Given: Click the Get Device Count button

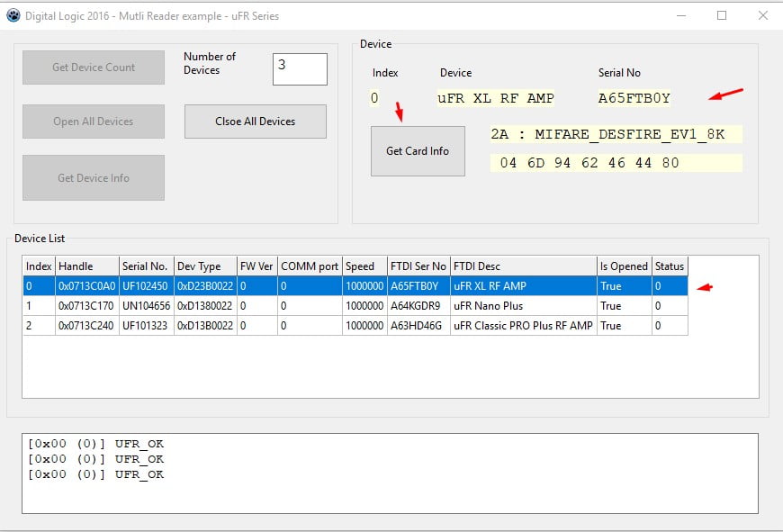Looking at the screenshot, I should pos(94,68).
